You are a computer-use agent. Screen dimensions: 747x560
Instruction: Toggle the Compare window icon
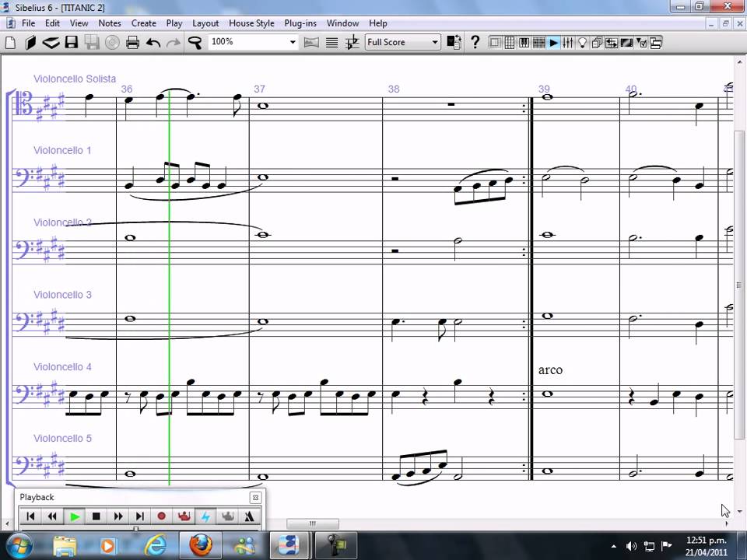[612, 43]
